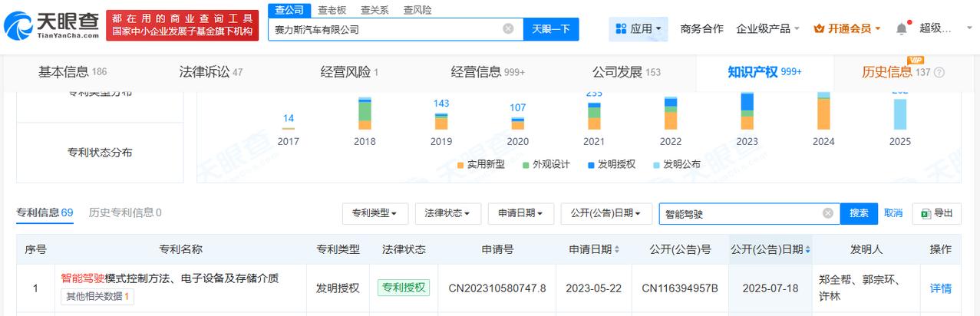Toggle 外观设计 legend in chart
Screen dimensions: 980x316
coord(546,164)
